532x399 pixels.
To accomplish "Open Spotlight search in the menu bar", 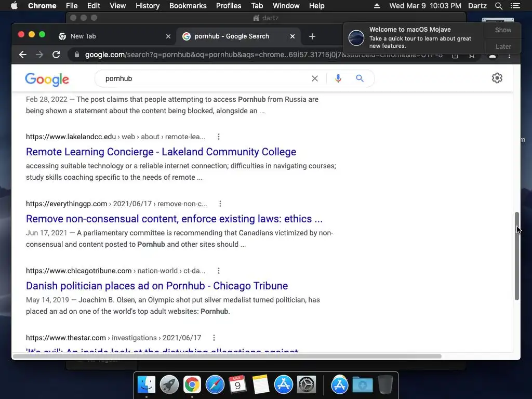I will click(x=498, y=6).
